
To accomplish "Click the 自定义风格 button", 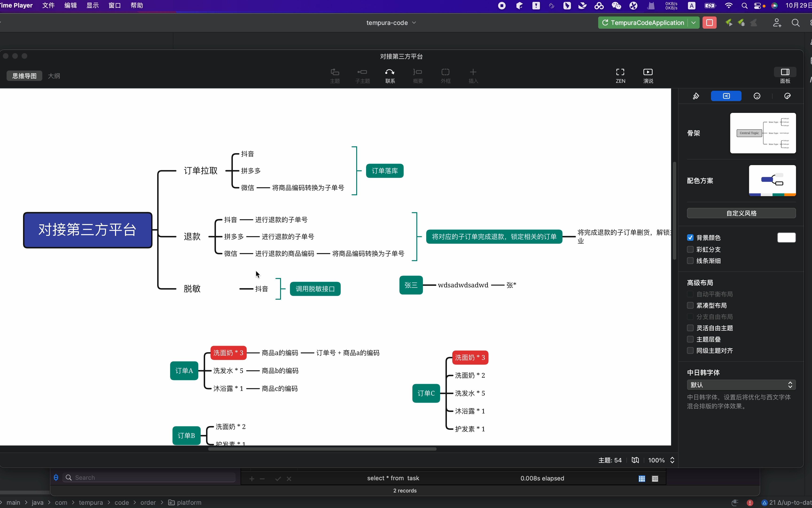I will [x=741, y=213].
